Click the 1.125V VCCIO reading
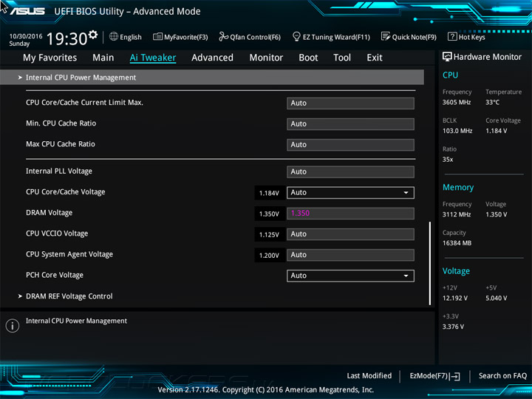Screen dimensions: 532x399 click(269, 234)
